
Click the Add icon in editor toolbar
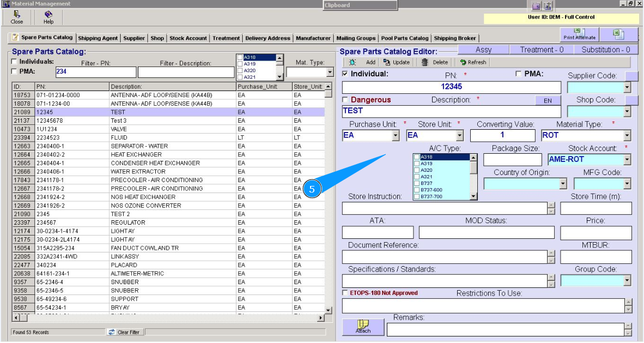click(353, 62)
